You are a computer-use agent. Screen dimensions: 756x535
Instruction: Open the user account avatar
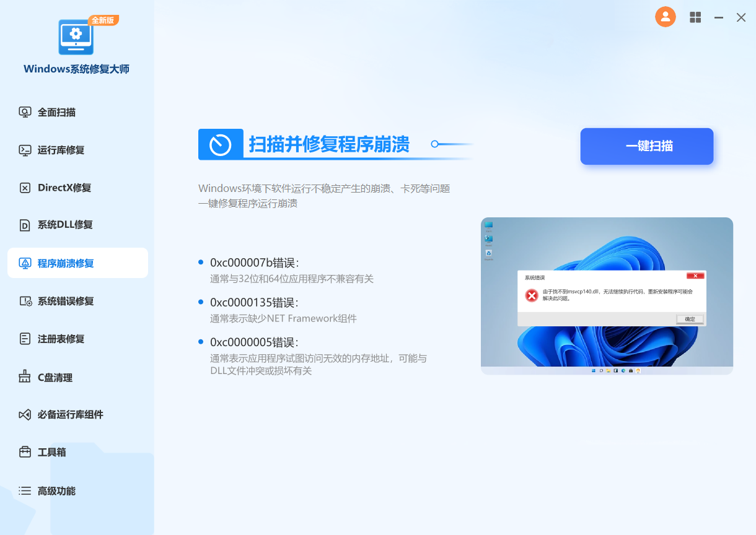[x=665, y=17]
